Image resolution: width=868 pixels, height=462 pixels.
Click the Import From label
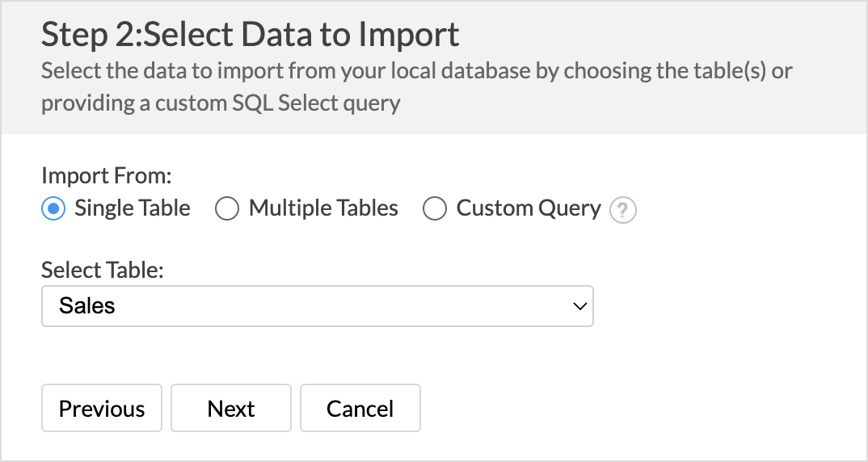click(107, 175)
